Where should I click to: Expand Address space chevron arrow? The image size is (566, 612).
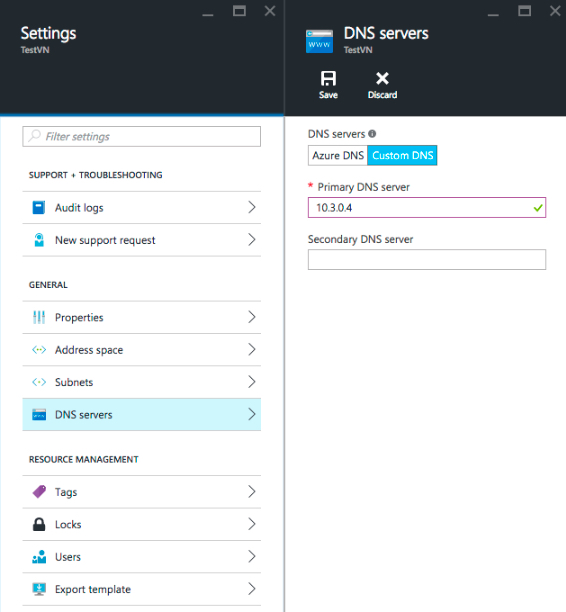(252, 349)
